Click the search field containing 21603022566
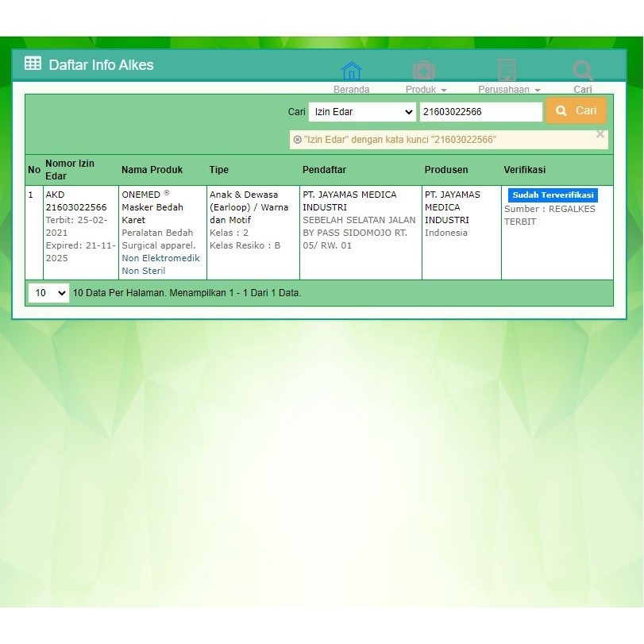 point(480,112)
